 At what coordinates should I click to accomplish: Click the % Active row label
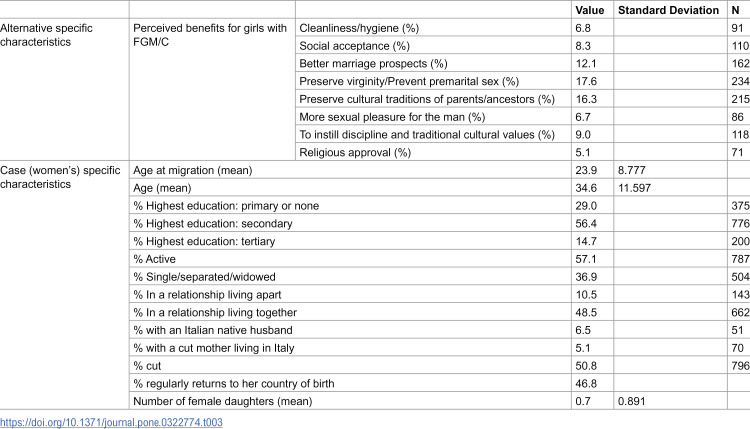tap(154, 259)
